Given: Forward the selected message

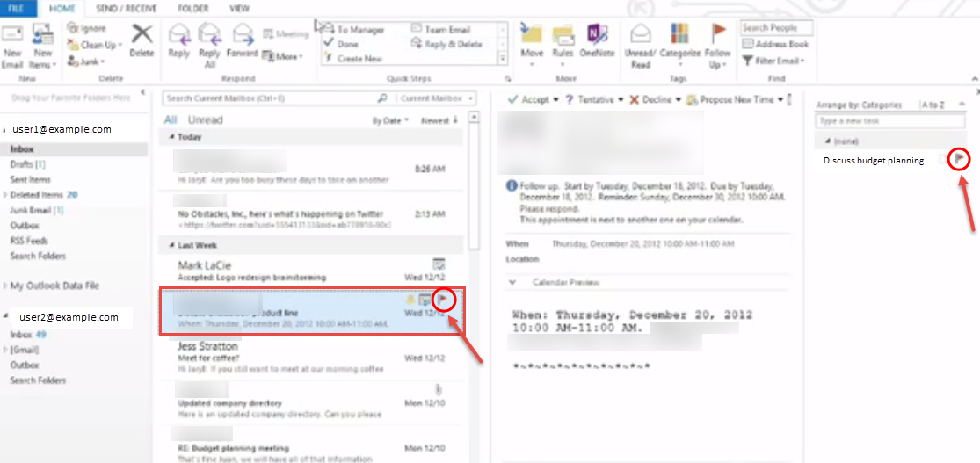Looking at the screenshot, I should 242,42.
